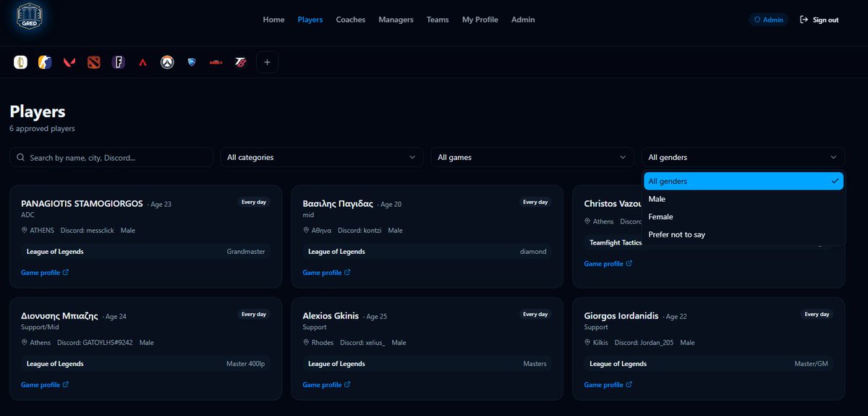The image size is (868, 416).
Task: Select the red logo icon before Tekken 8
Action: pos(216,63)
